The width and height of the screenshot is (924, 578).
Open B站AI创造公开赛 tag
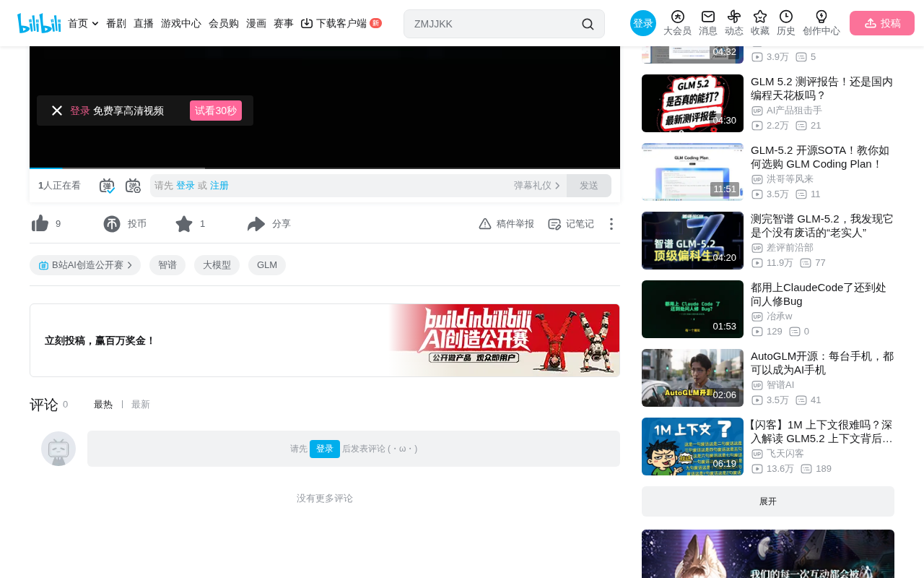click(x=85, y=265)
